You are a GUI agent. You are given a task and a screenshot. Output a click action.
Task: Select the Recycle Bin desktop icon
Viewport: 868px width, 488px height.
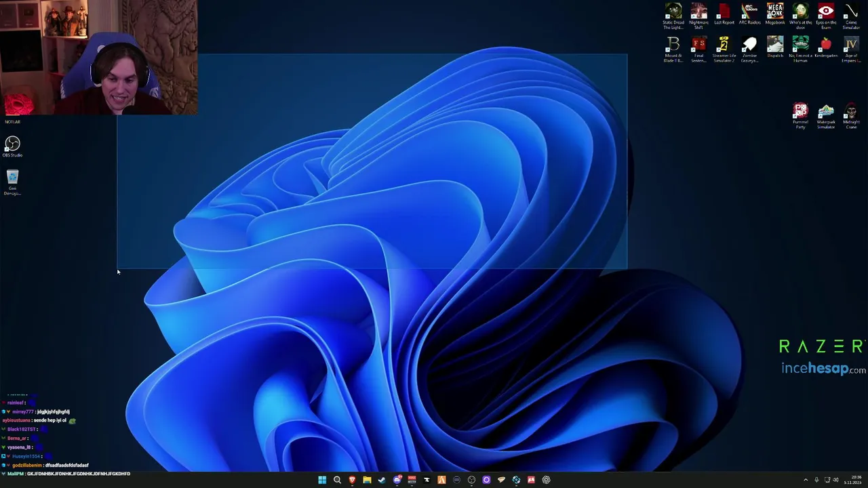pos(12,182)
